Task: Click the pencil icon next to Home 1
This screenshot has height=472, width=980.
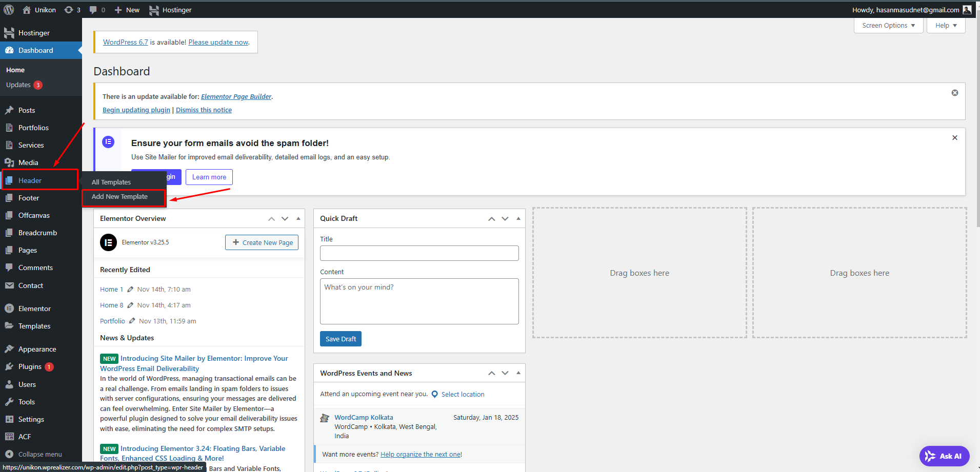Action: coord(130,290)
